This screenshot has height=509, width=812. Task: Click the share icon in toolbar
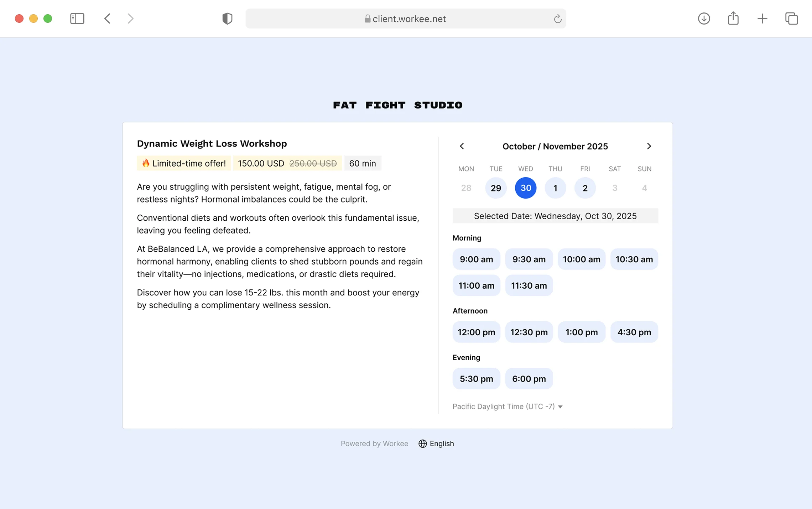(x=733, y=19)
